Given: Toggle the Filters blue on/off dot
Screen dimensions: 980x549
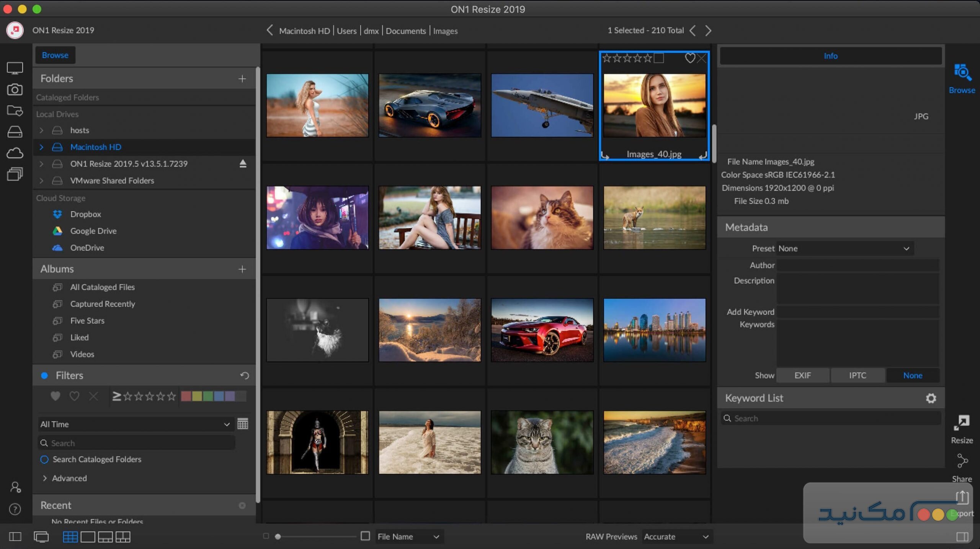Looking at the screenshot, I should 44,376.
